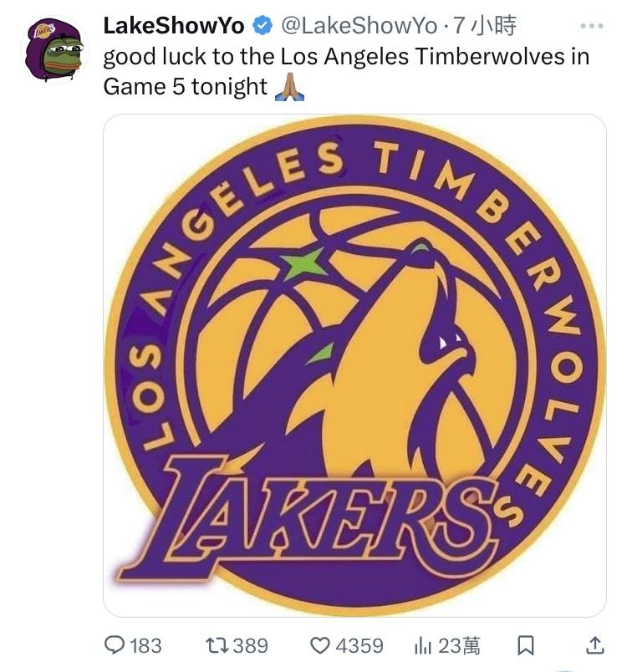Open the post's 7 小時 timestamp
The height and width of the screenshot is (672, 627).
coord(484,26)
